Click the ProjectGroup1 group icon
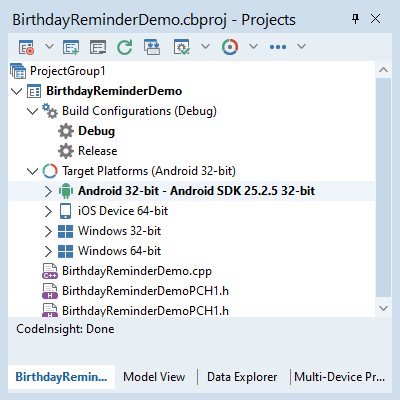Image resolution: width=400 pixels, height=400 pixels. (x=18, y=71)
